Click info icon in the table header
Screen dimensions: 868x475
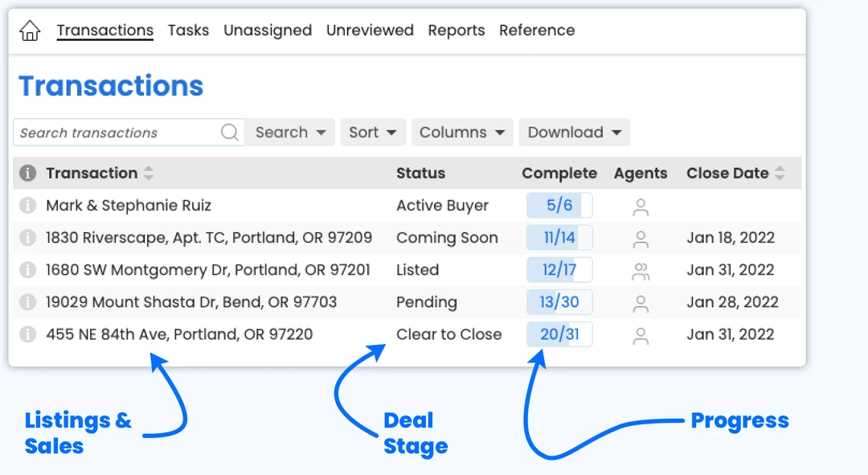click(x=28, y=173)
